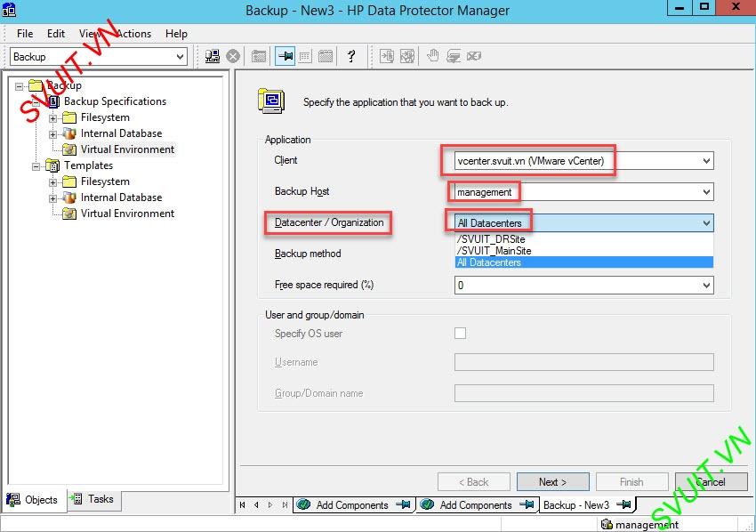Open the Help menu
Viewport: 756px width, 532px height.
point(176,33)
